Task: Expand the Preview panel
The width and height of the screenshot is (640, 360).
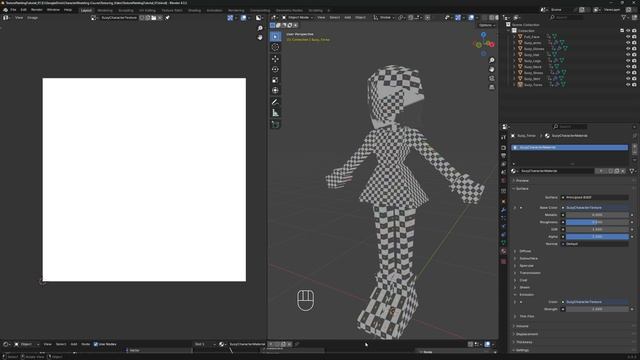Action: [522, 180]
